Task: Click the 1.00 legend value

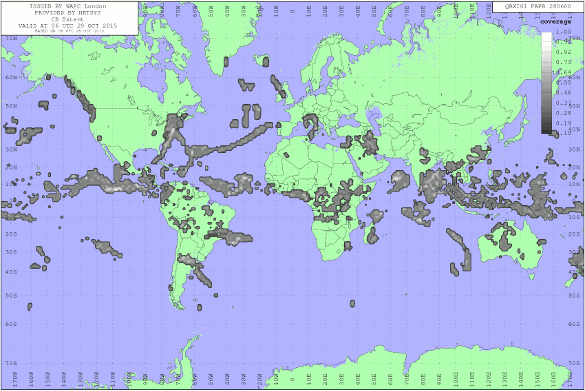Action: pyautogui.click(x=563, y=32)
